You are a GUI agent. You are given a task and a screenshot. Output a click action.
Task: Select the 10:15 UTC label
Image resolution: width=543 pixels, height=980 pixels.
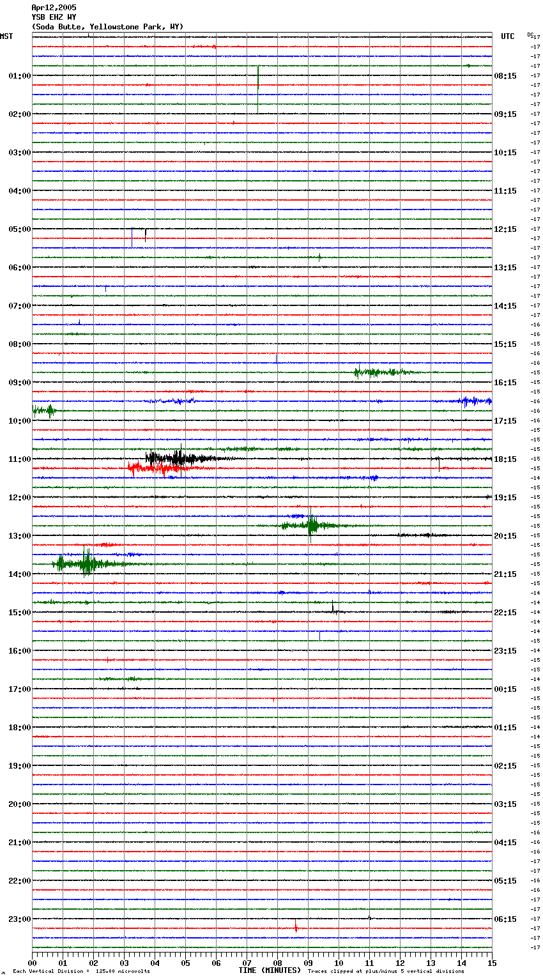coord(505,153)
